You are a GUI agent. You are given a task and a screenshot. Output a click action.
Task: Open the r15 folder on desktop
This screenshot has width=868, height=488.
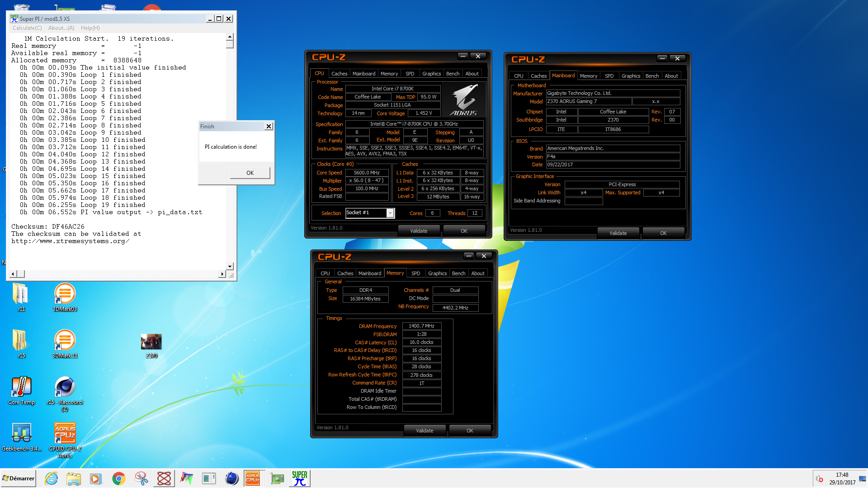click(x=21, y=343)
